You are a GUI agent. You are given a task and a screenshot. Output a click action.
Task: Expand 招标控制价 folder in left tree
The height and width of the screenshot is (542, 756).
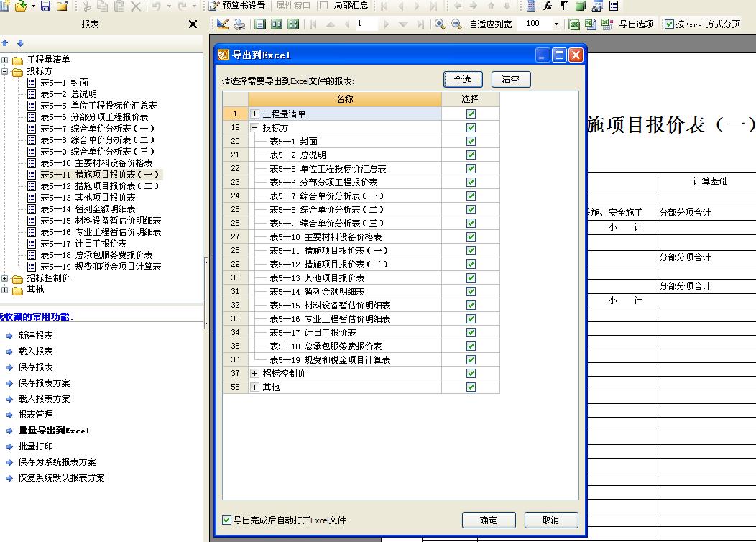coord(5,279)
